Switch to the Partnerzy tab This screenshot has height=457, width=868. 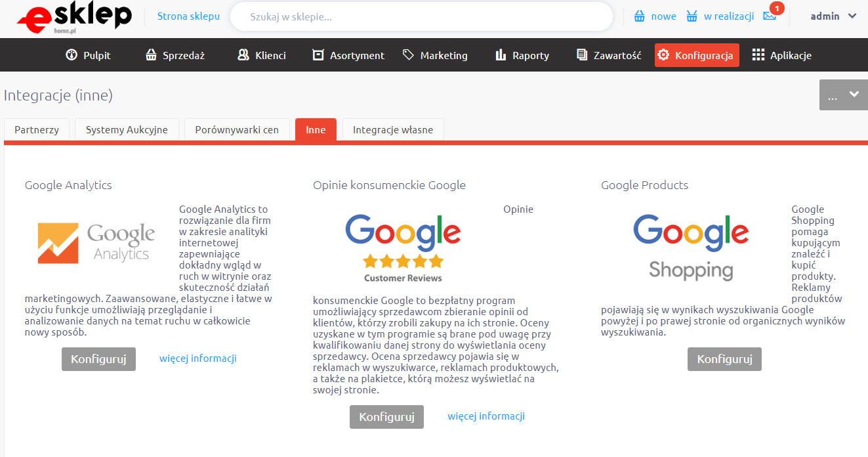[x=37, y=130]
